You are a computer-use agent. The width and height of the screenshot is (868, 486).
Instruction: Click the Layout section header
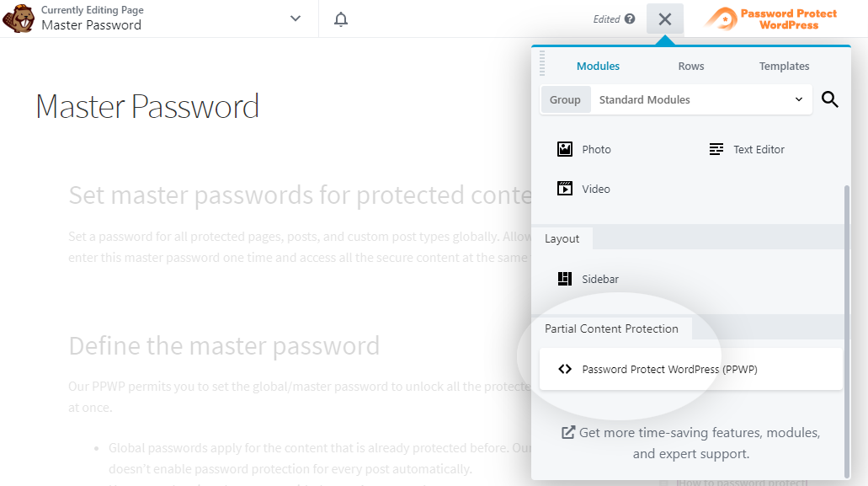pos(562,238)
